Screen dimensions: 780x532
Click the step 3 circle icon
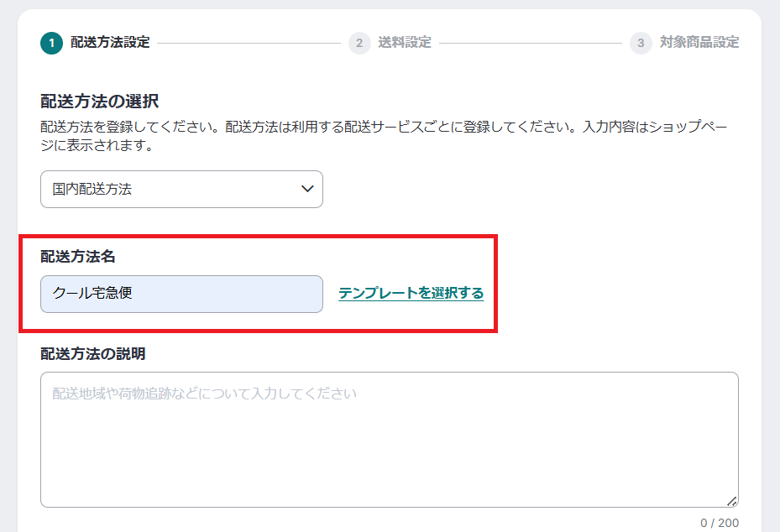[x=641, y=43]
